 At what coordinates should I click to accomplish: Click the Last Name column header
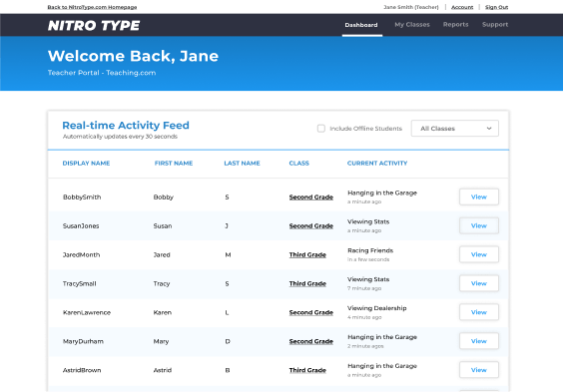pos(242,164)
